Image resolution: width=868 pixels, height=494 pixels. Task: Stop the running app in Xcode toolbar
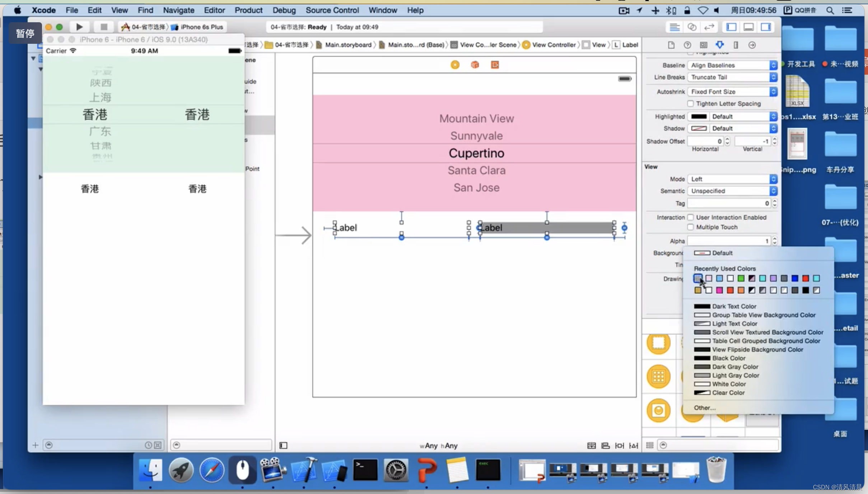click(x=104, y=27)
